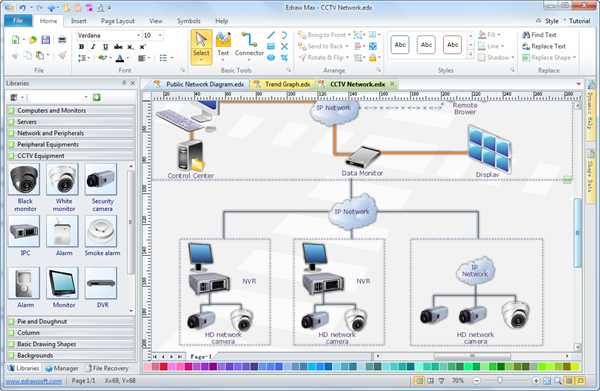Open the font size dropdown
The height and width of the screenshot is (391, 600).
[x=160, y=35]
